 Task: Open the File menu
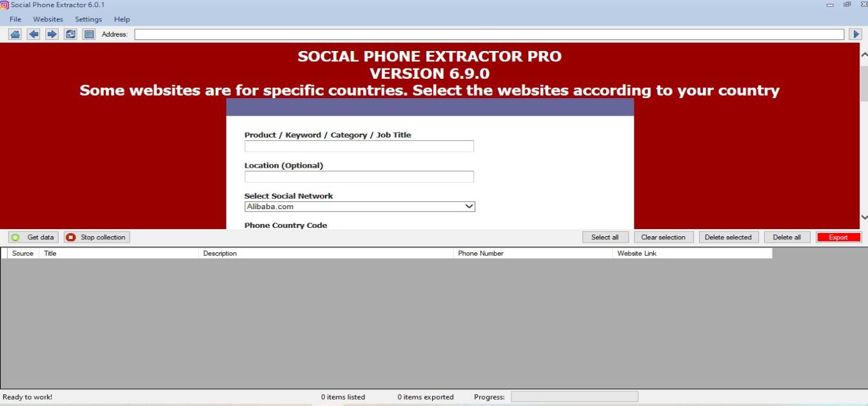[x=15, y=19]
